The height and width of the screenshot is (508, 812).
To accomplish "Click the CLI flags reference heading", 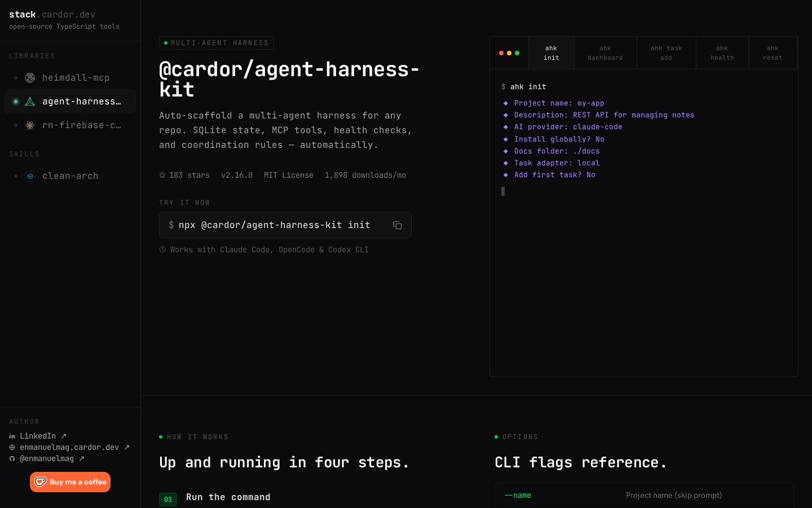I will [x=581, y=463].
